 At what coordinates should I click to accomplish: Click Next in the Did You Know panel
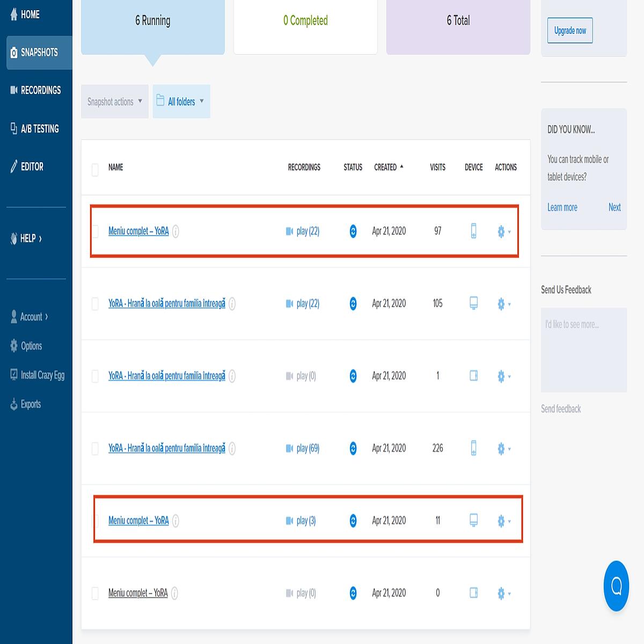click(614, 207)
